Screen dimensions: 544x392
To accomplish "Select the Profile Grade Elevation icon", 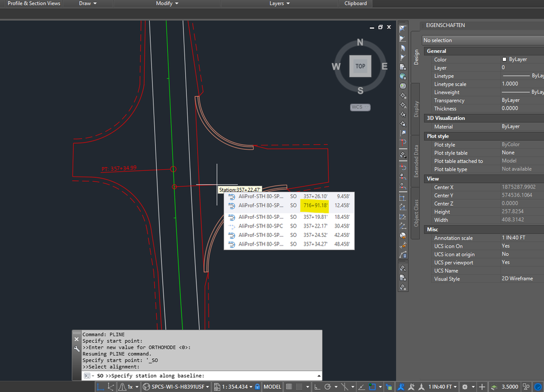I will pyautogui.click(x=402, y=217).
